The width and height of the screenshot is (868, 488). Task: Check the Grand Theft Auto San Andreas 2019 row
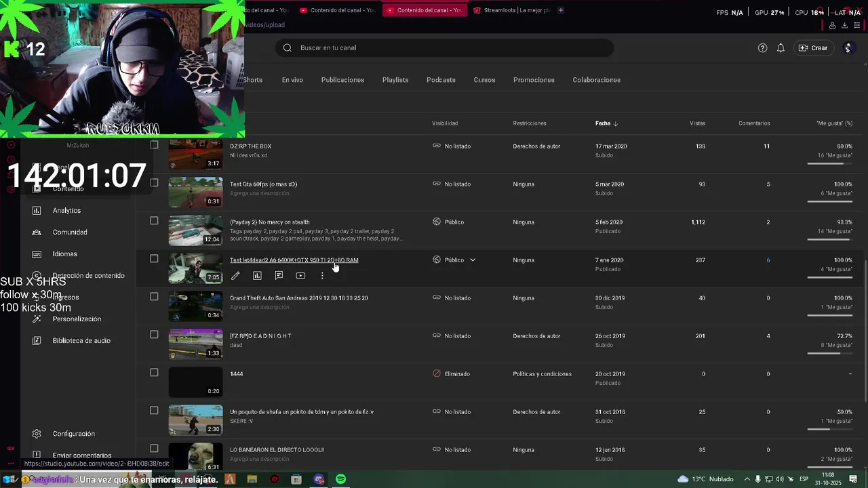(154, 297)
